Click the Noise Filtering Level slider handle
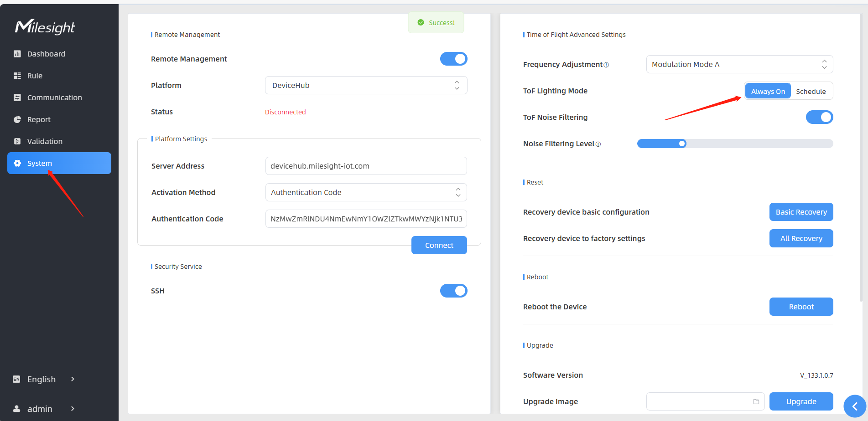 click(682, 144)
